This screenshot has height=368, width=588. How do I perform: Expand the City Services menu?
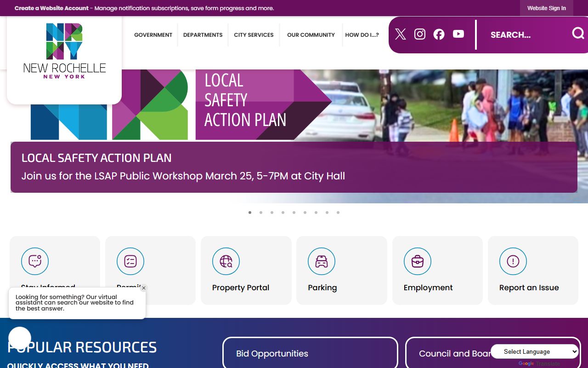pyautogui.click(x=254, y=35)
